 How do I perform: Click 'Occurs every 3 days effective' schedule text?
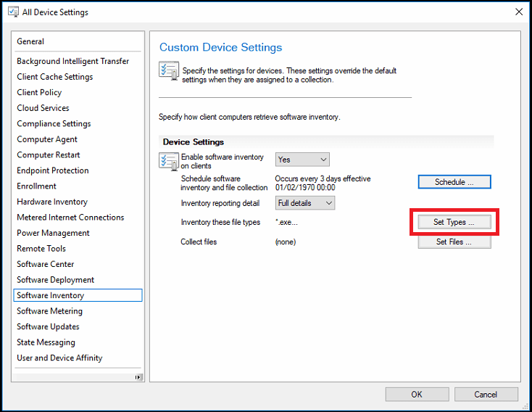pos(323,178)
